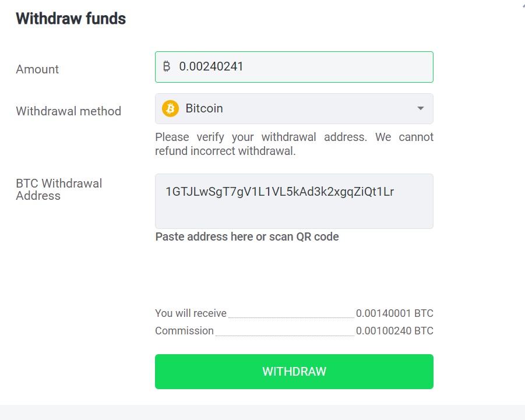Click the BTC currency symbol in Amount field

167,66
